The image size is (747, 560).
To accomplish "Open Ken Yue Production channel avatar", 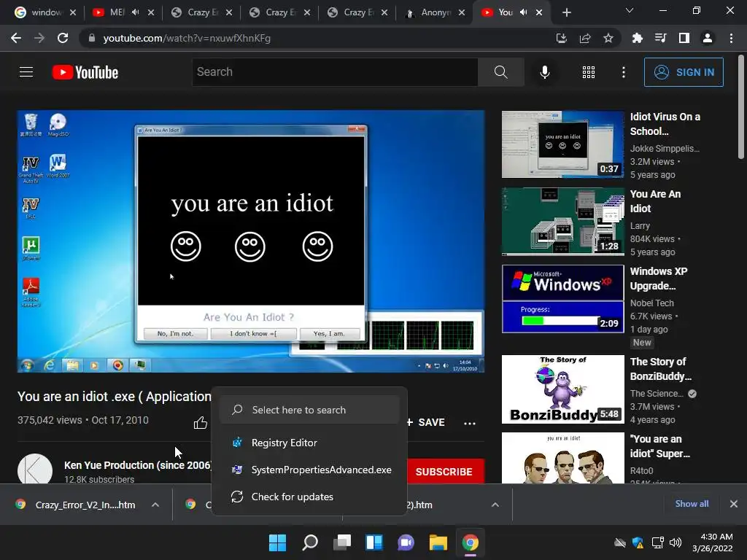I will (x=35, y=469).
